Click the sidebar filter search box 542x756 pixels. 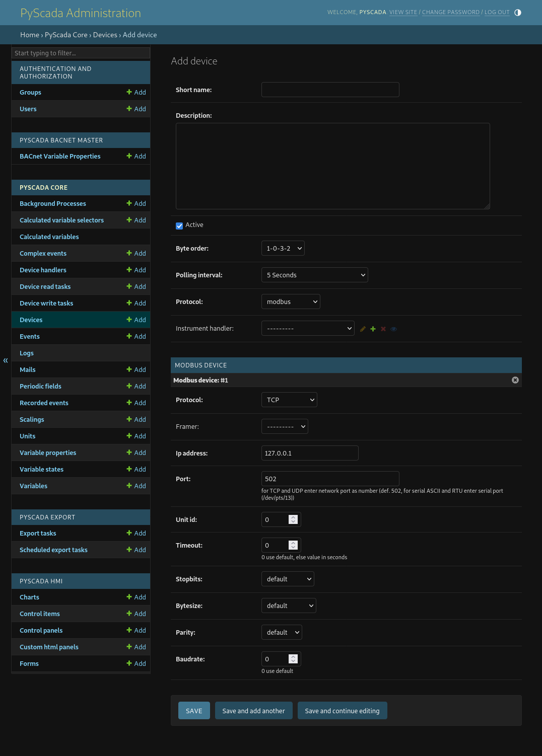pyautogui.click(x=81, y=53)
